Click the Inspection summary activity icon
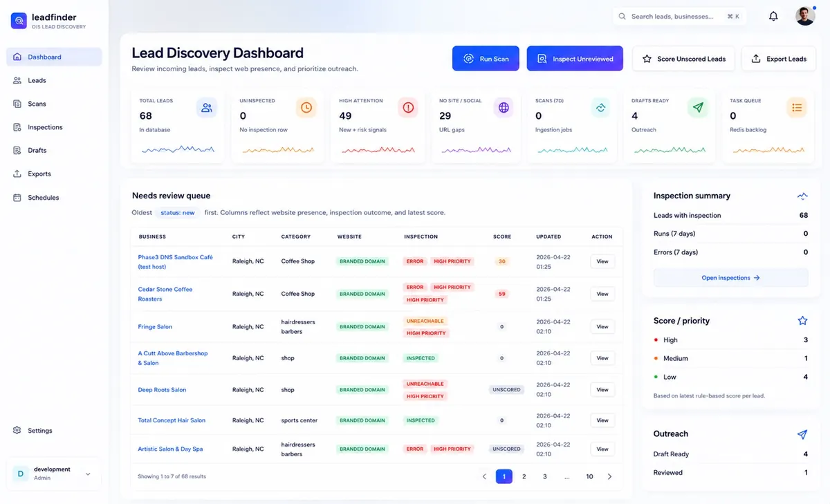This screenshot has height=504, width=830. pos(802,196)
